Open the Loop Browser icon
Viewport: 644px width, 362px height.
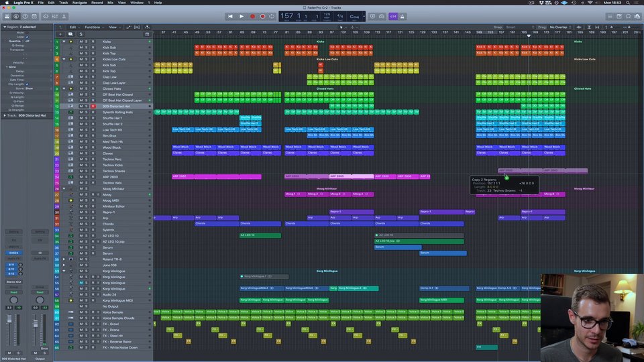tap(628, 16)
